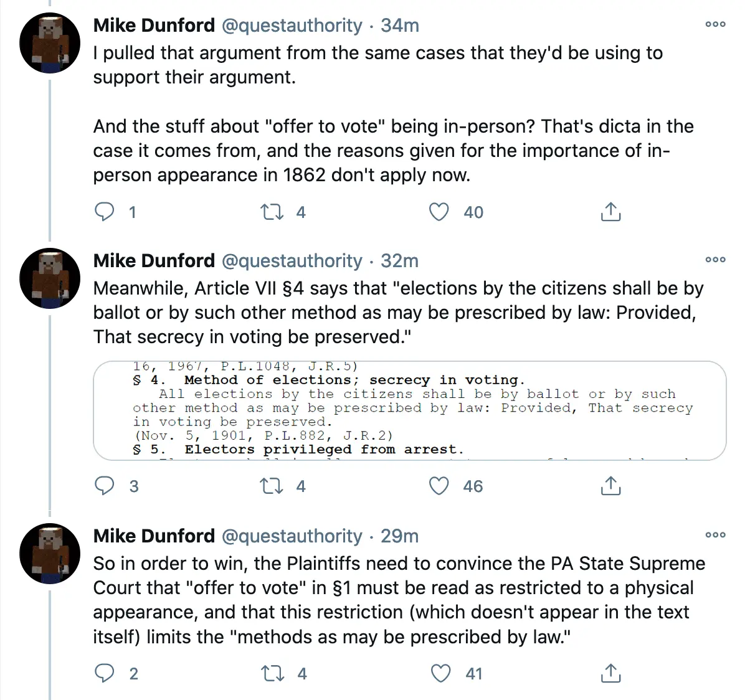This screenshot has height=700, width=745.
Task: Click the avatar on the 29m tweet
Action: [x=50, y=552]
